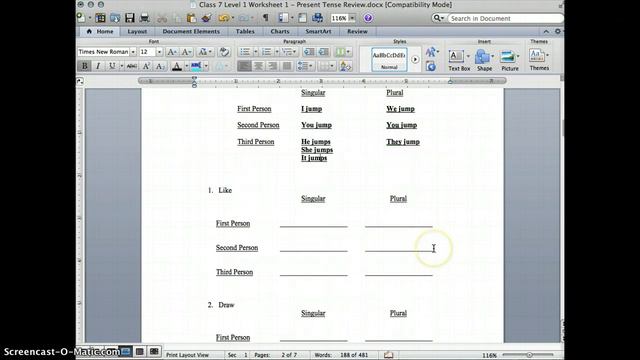640x360 pixels.
Task: Select the Format Painter brush
Action: 207,18
